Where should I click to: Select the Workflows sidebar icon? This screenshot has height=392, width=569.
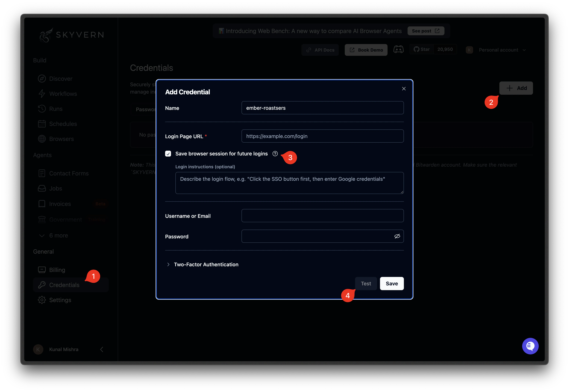click(x=42, y=94)
